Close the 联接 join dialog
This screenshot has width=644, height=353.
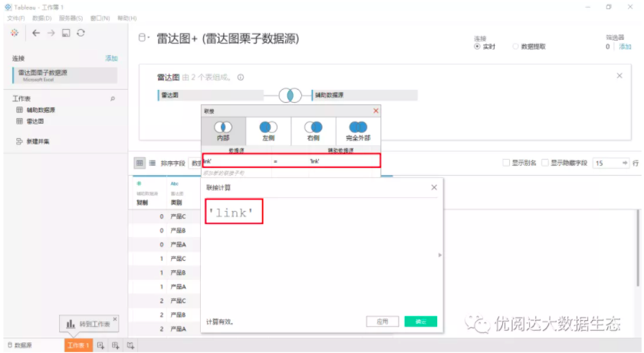pos(376,111)
